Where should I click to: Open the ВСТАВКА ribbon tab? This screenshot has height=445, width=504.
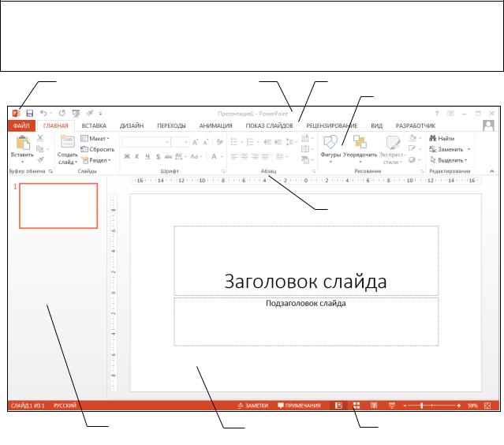[94, 125]
